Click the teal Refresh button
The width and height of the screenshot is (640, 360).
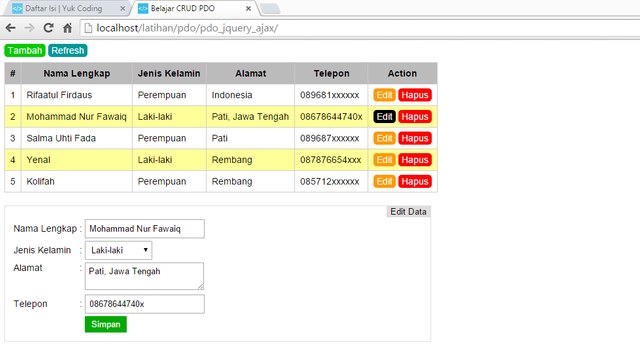[68, 51]
